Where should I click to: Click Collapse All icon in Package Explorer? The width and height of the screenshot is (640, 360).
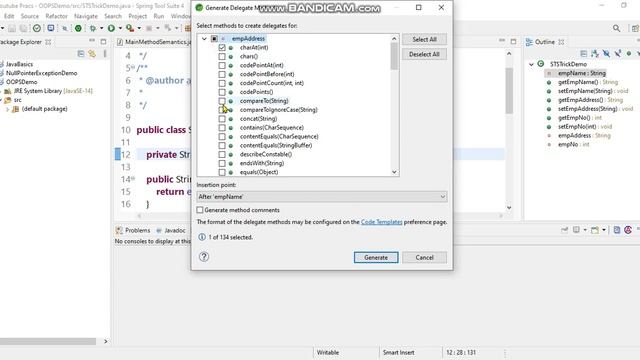coord(81,54)
